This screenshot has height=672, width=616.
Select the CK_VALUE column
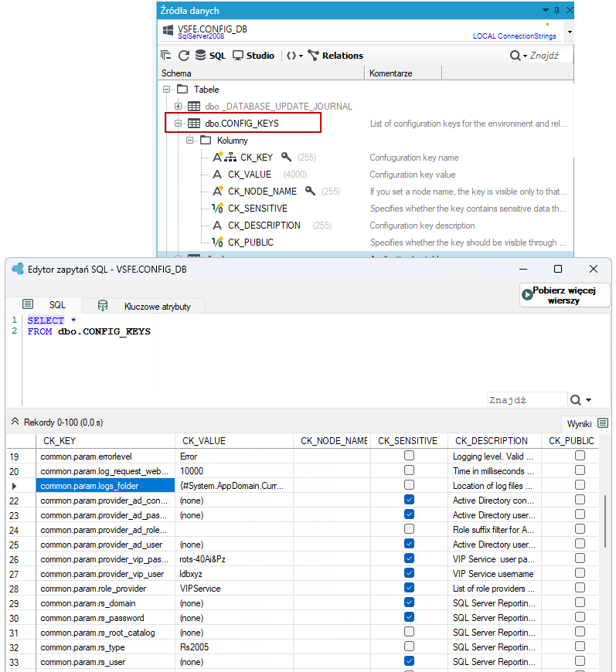pos(250,175)
